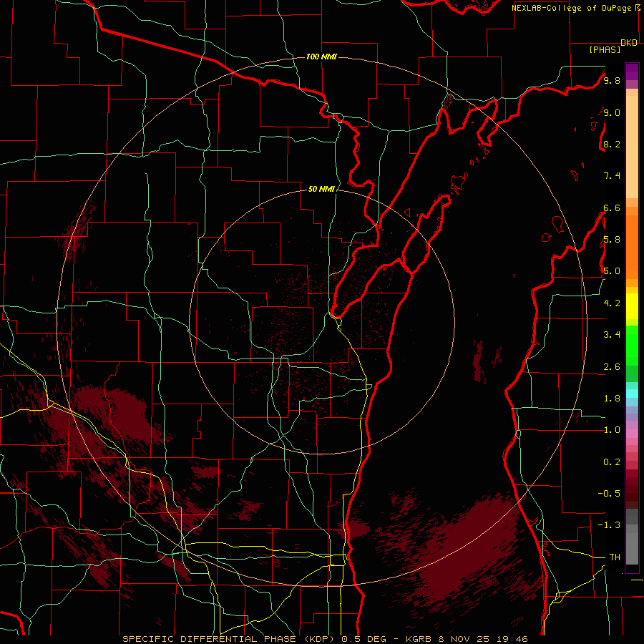Click the 5.0 value on the color scale
The image size is (644, 644).
[x=612, y=271]
